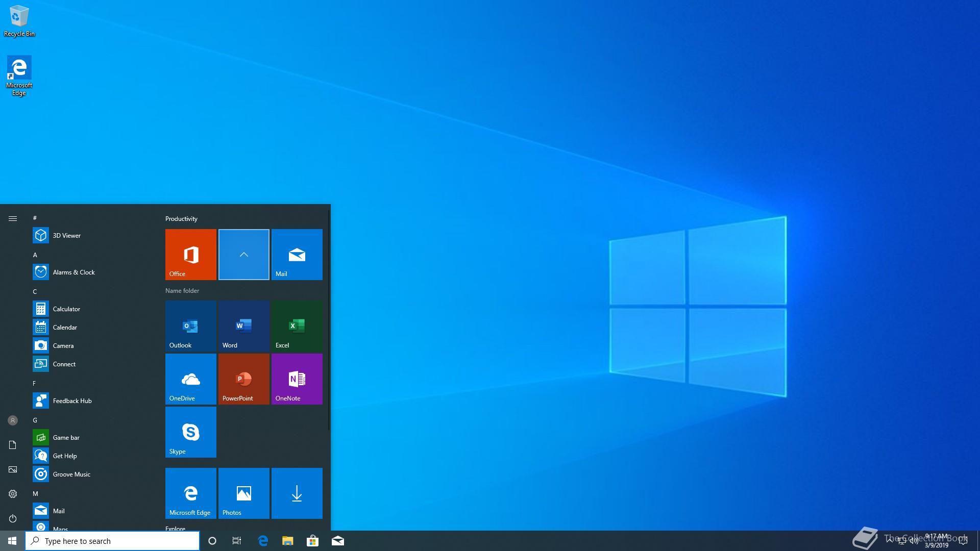The width and height of the screenshot is (980, 551).
Task: Click the taskbar search box
Action: (112, 541)
